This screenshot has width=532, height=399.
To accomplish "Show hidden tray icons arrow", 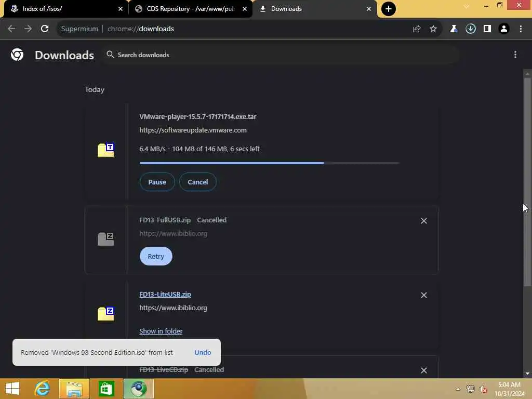I will click(x=458, y=389).
